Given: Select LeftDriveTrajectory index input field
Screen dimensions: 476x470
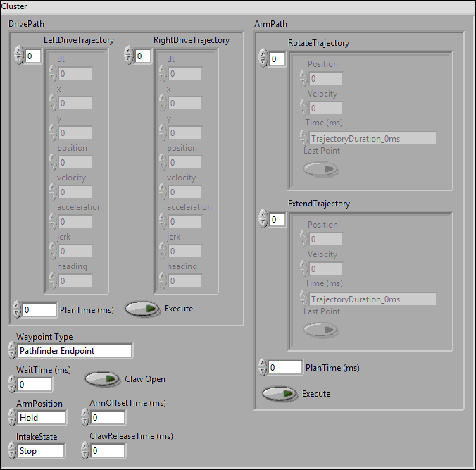Looking at the screenshot, I should [33, 56].
